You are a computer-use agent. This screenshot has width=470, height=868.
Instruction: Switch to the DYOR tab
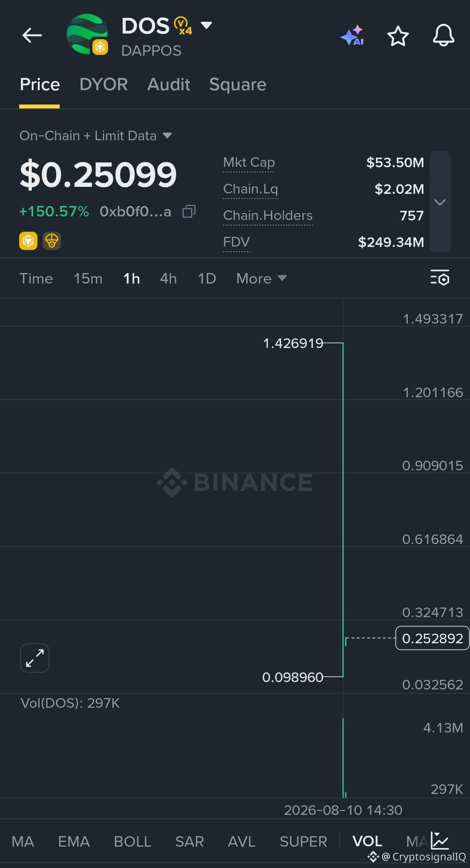click(x=104, y=84)
